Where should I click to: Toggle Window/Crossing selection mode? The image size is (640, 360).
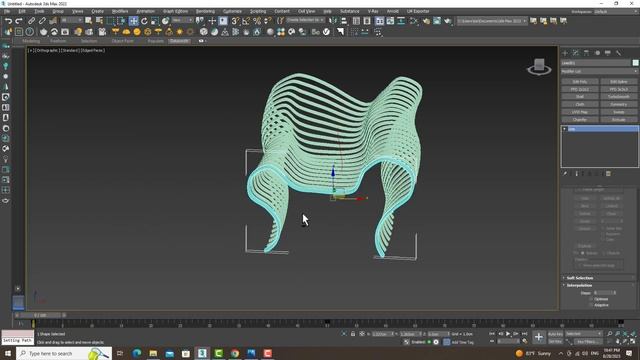pos(122,21)
